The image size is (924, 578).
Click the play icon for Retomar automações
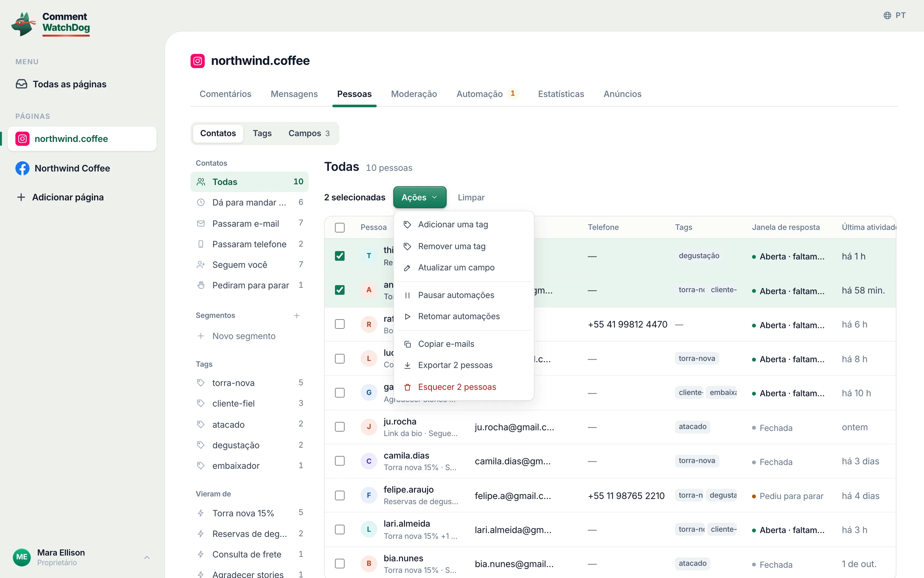coord(407,317)
